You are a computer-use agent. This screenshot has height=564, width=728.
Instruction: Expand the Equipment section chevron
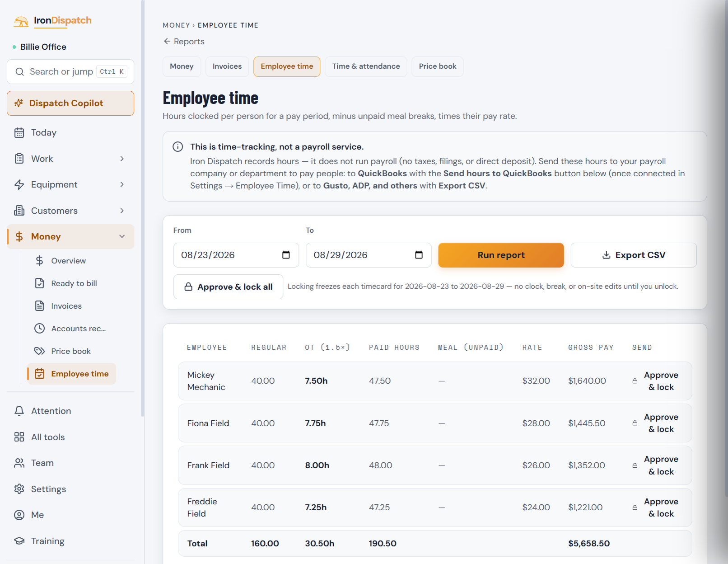click(122, 184)
